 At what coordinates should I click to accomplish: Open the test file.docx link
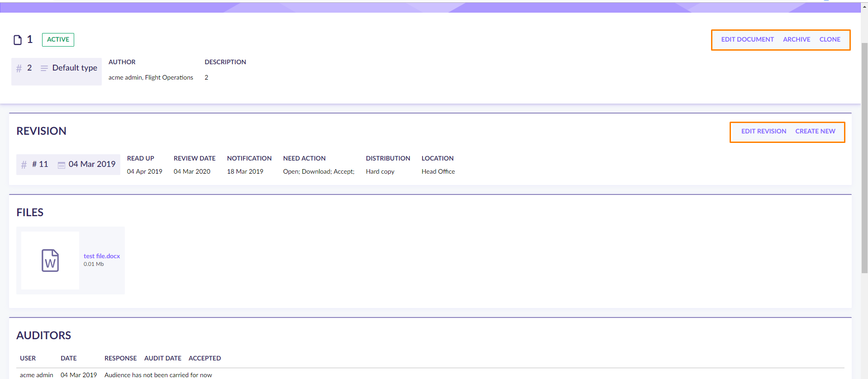(102, 256)
